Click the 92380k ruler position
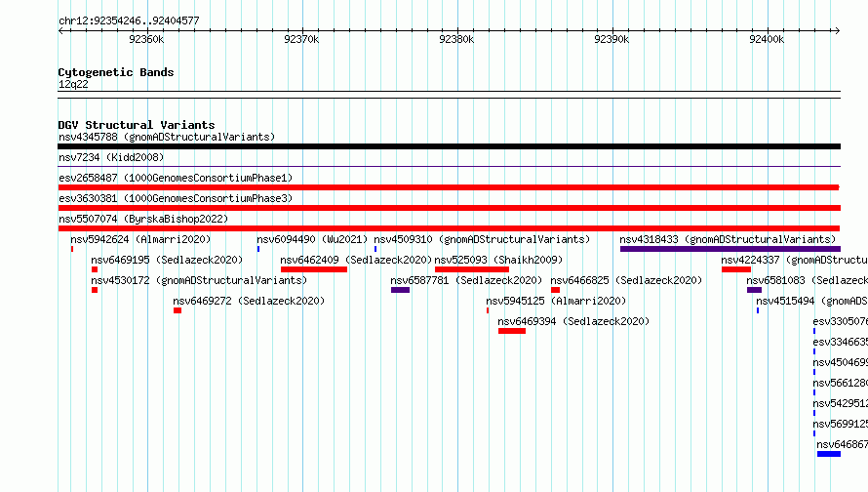 tap(456, 39)
